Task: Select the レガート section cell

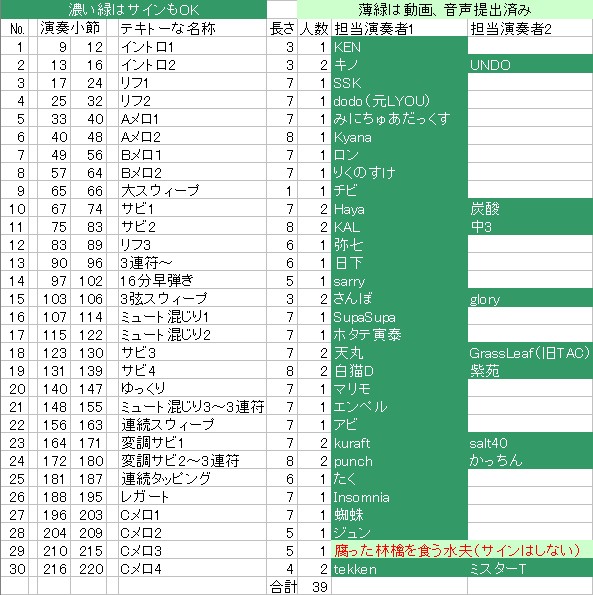Action: click(192, 497)
